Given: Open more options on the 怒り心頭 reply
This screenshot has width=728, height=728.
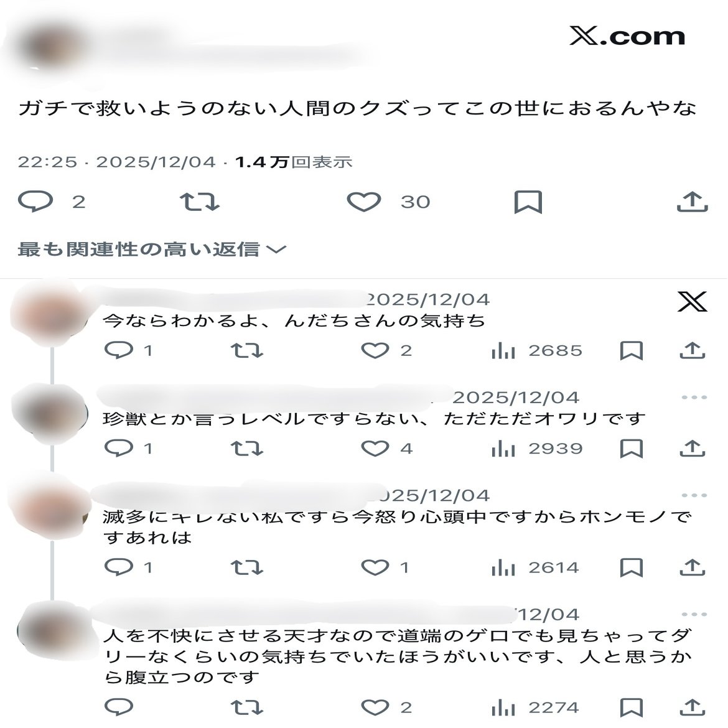Looking at the screenshot, I should (694, 495).
